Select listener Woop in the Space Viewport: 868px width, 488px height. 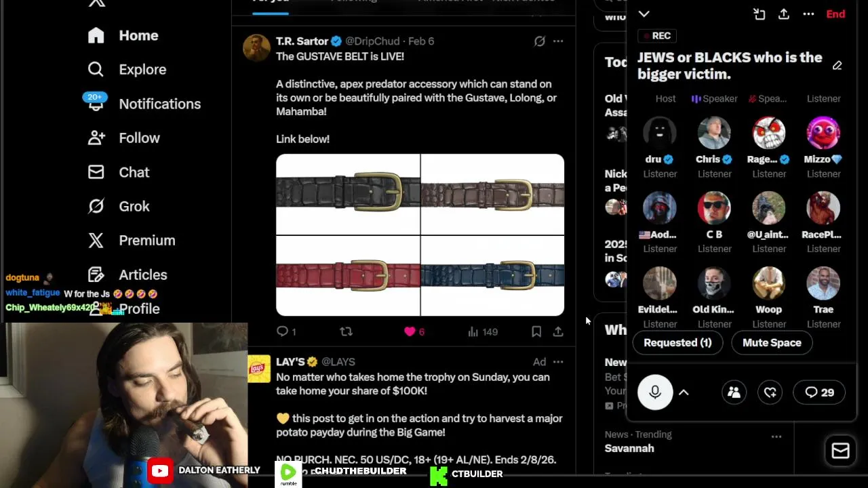point(769,298)
